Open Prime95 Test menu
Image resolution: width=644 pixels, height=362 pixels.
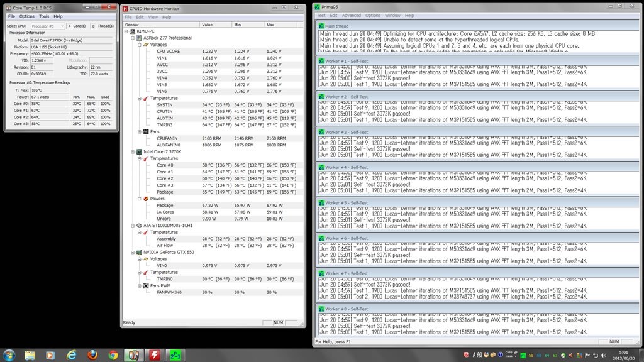(321, 16)
